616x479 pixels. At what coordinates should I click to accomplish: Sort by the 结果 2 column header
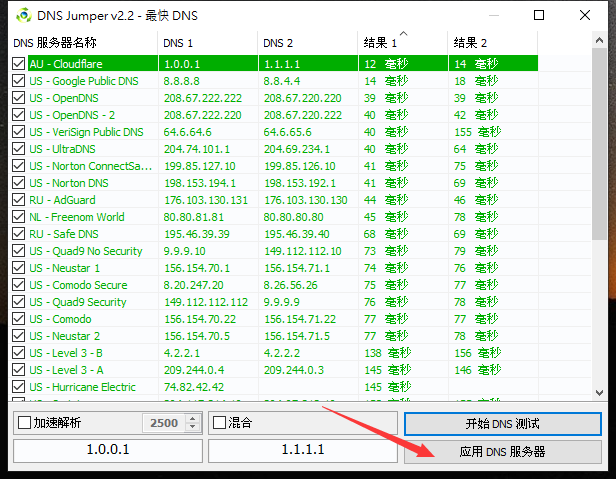493,43
